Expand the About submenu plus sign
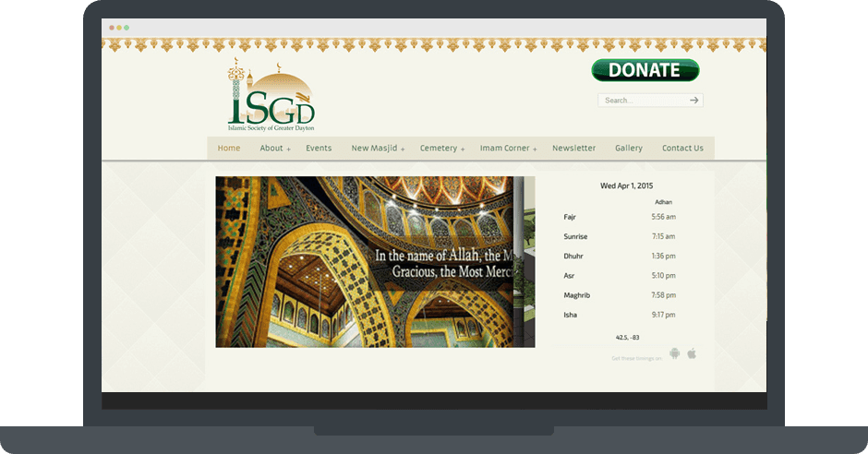The height and width of the screenshot is (454, 868). click(x=288, y=149)
